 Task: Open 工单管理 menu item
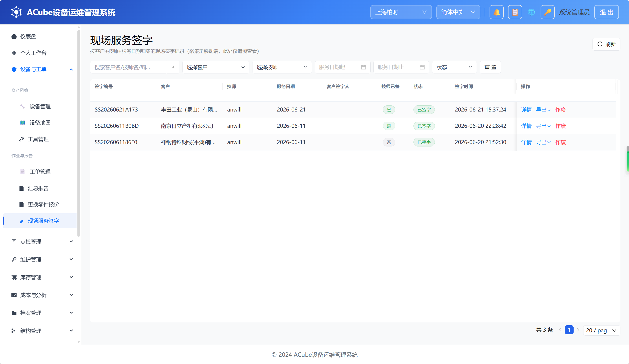pyautogui.click(x=40, y=172)
